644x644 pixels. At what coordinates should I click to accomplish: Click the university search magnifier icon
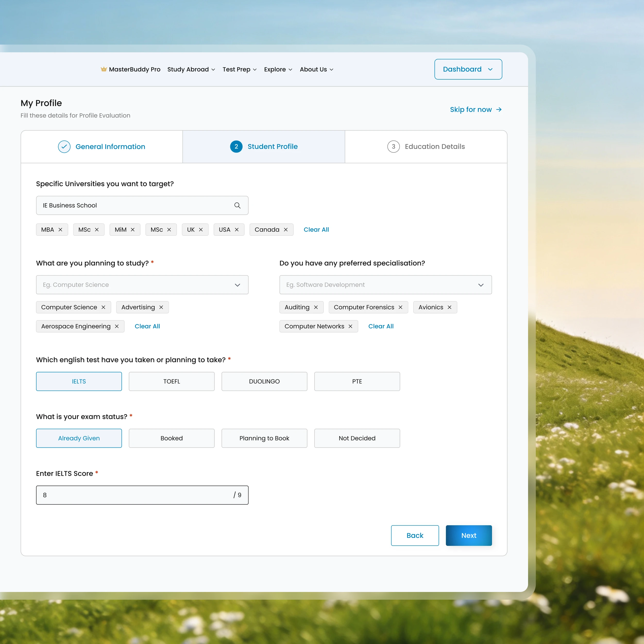coord(237,205)
